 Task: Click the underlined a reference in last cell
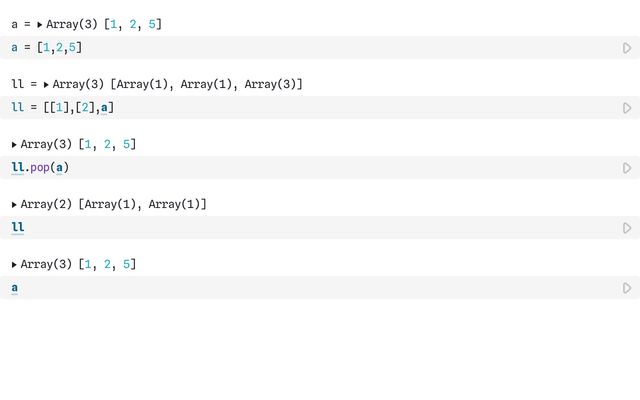[15, 288]
